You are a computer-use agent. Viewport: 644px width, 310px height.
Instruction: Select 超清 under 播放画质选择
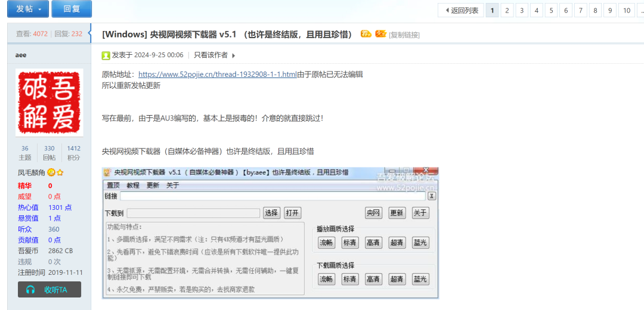(x=397, y=243)
